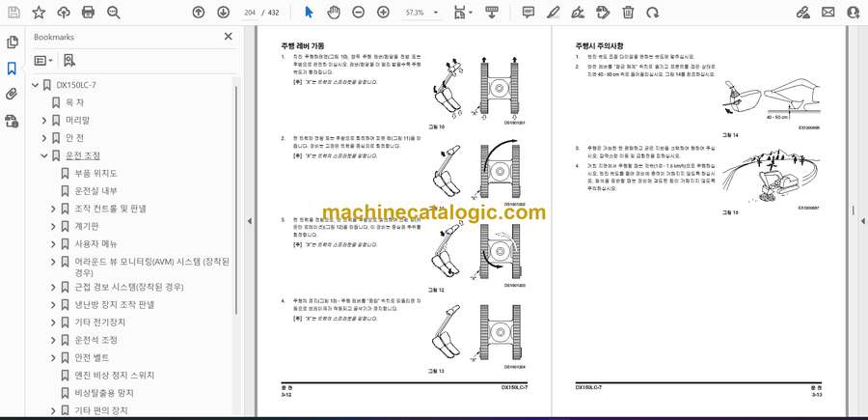Open the bookmark options dropdown menu

pyautogui.click(x=43, y=61)
